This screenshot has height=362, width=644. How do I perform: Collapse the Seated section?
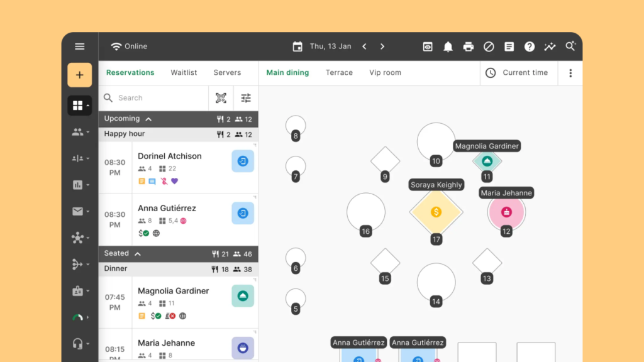(138, 253)
